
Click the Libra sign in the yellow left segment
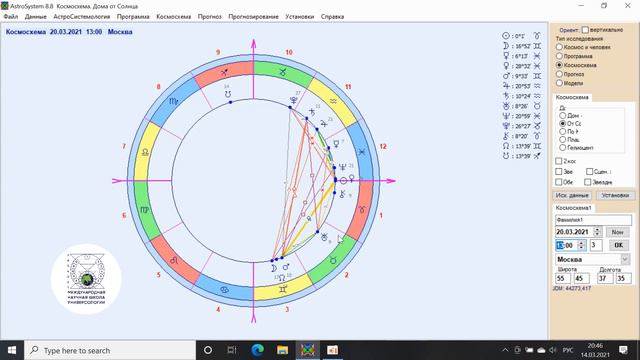pyautogui.click(x=145, y=152)
